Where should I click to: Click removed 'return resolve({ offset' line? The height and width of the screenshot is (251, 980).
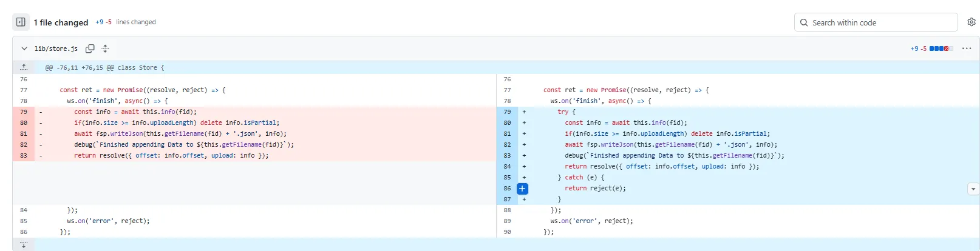pos(171,156)
